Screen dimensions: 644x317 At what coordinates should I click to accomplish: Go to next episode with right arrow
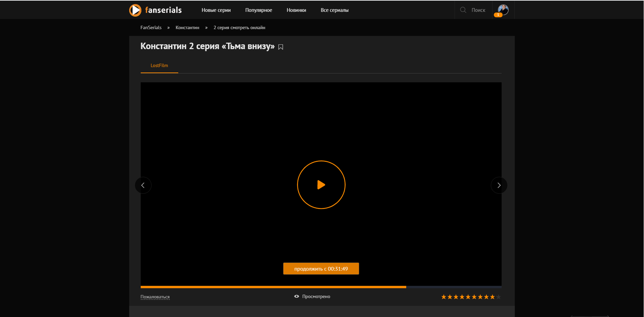tap(499, 185)
